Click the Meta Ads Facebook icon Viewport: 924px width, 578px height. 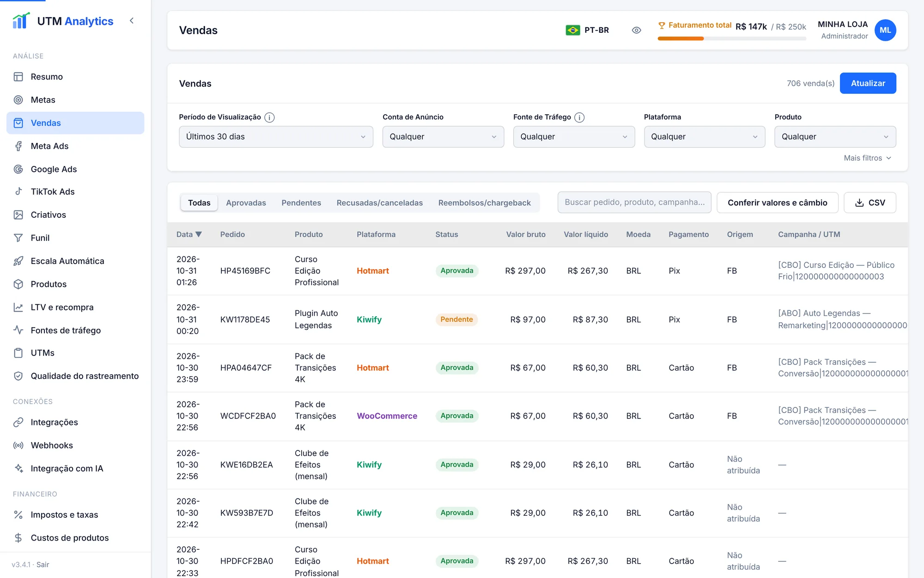pos(18,146)
